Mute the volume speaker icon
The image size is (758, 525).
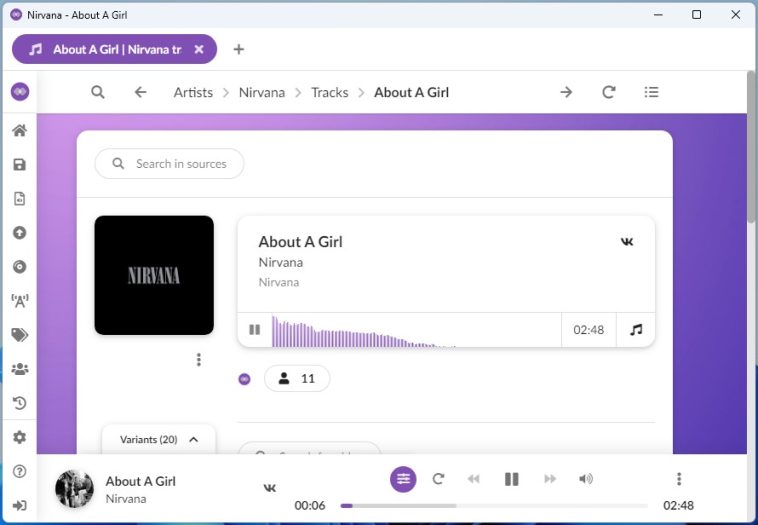tap(586, 479)
